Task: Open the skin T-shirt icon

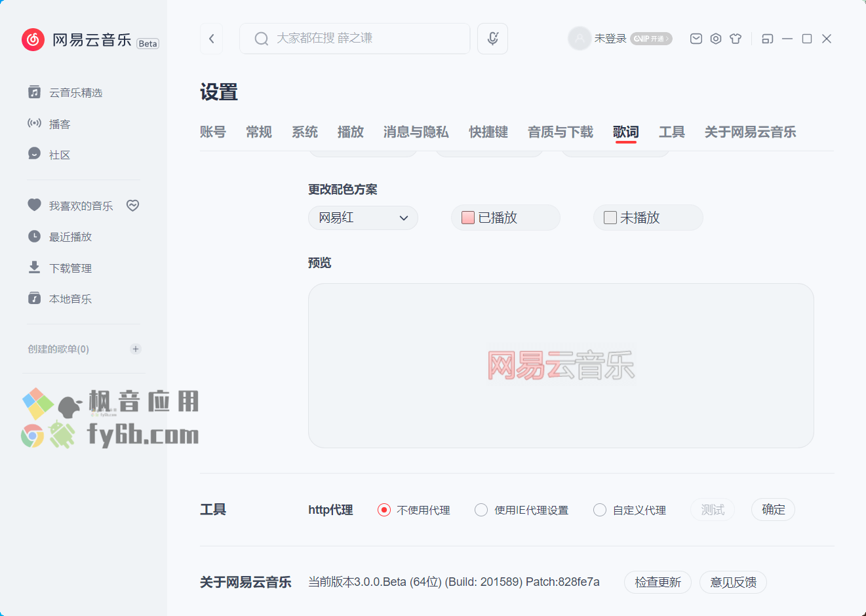Action: (736, 39)
